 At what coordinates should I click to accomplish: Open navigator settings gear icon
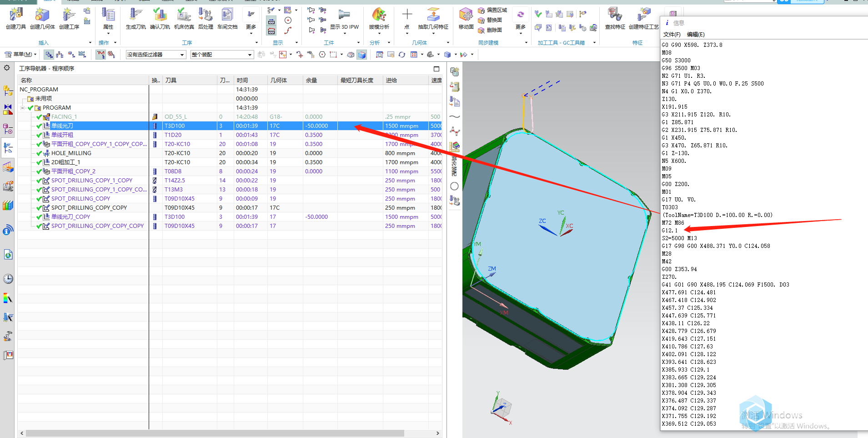[7, 68]
